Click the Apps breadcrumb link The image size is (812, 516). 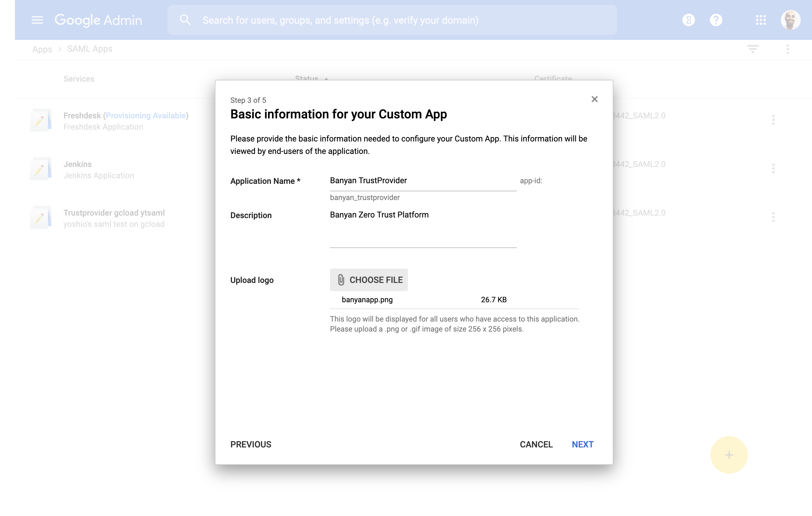[42, 49]
